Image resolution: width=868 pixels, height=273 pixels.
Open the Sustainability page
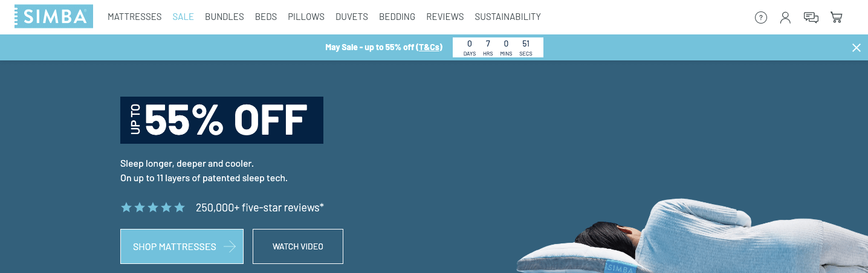point(508,17)
